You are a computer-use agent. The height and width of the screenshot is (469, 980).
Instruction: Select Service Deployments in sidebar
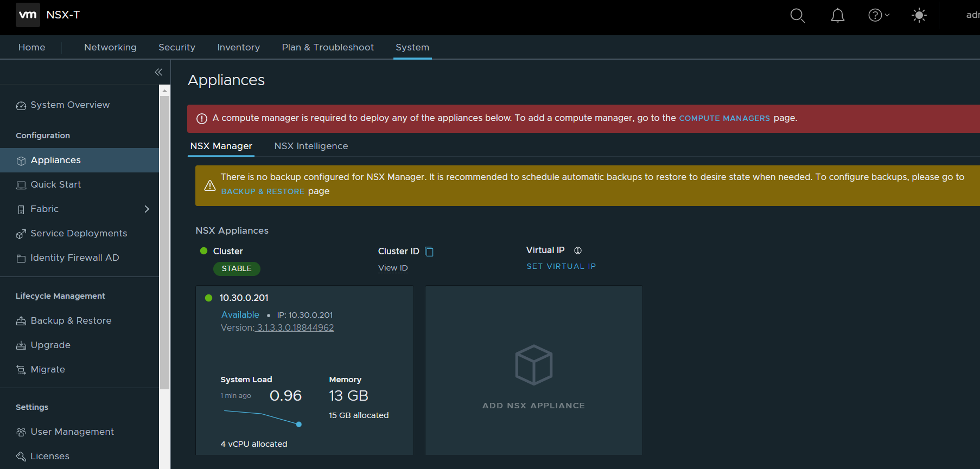point(79,234)
